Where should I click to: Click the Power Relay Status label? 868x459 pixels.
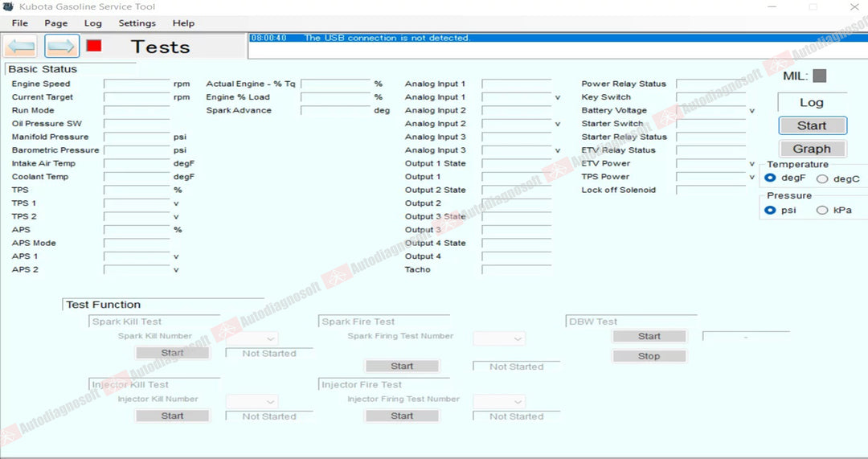coord(624,84)
